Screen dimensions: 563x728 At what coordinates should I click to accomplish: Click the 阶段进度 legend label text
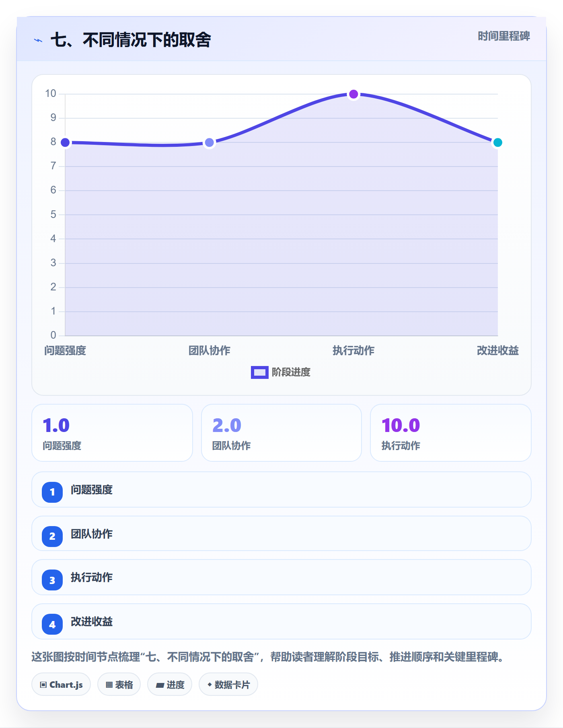tap(291, 372)
